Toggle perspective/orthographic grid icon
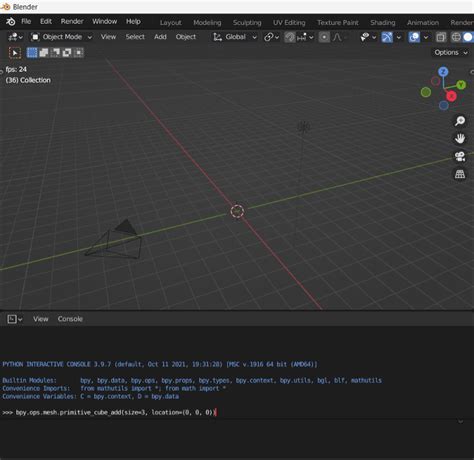Viewport: 474px width, 460px height. [460, 174]
